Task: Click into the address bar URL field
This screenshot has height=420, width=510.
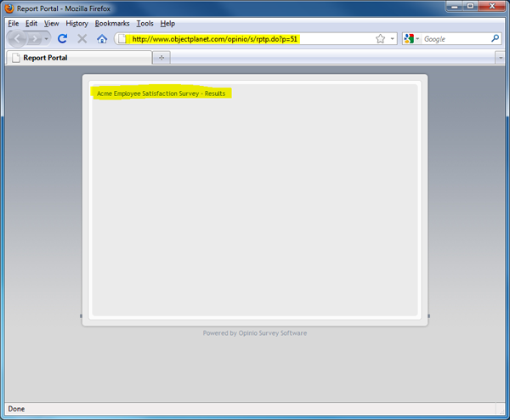Action: [x=246, y=39]
